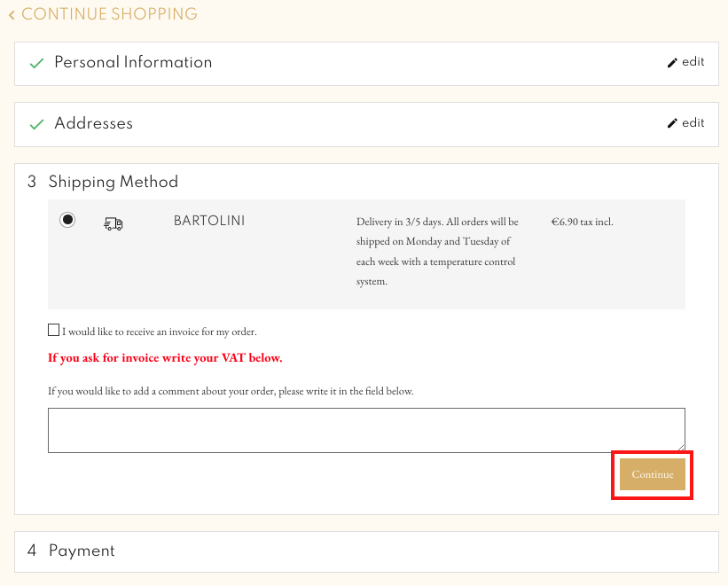728x586 pixels.
Task: Expand the Addresses step
Action: (93, 124)
